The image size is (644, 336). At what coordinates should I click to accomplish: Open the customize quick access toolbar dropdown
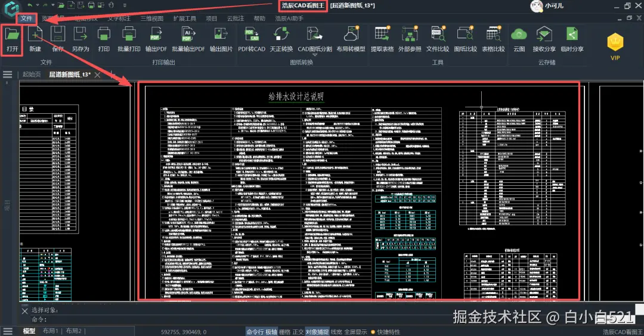point(125,5)
